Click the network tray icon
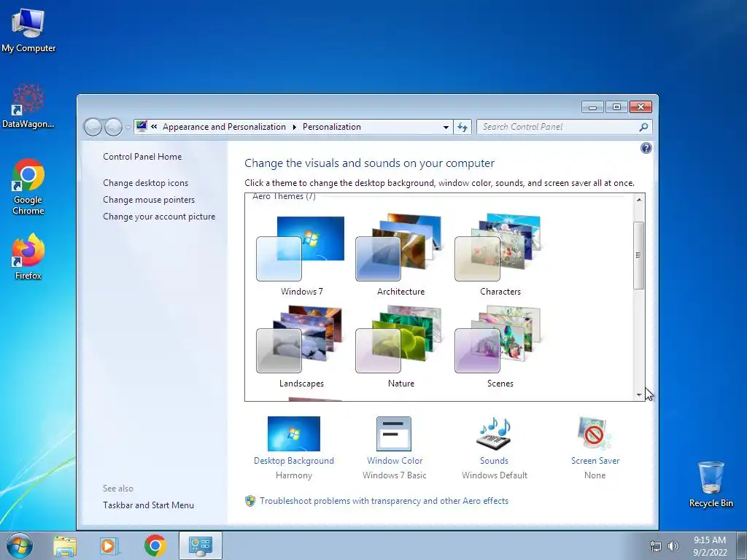Screen dimensions: 747x560 pyautogui.click(x=656, y=546)
